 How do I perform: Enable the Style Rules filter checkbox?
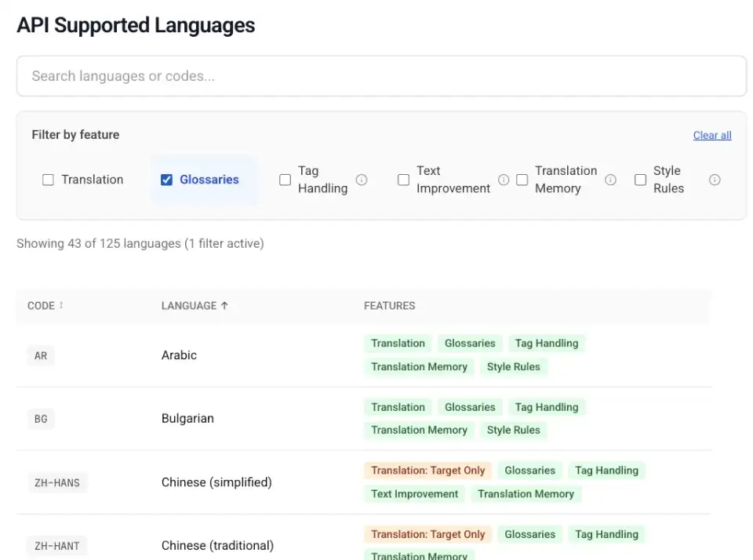pyautogui.click(x=641, y=180)
